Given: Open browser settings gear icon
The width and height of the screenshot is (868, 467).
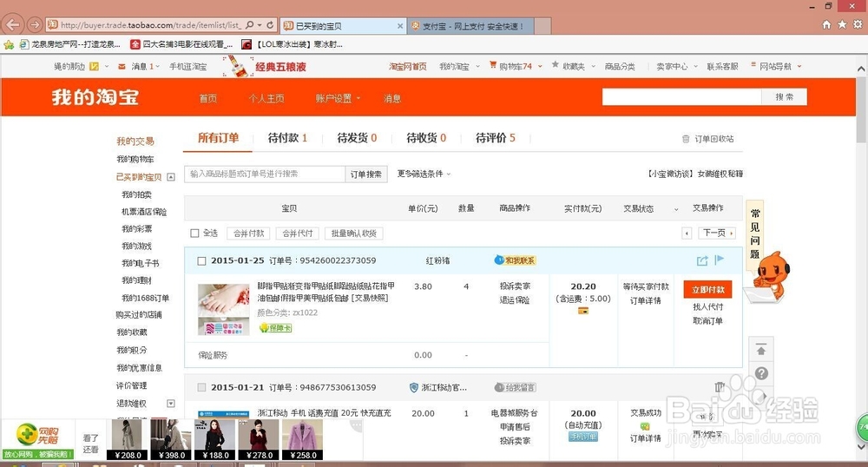Looking at the screenshot, I should tap(858, 25).
